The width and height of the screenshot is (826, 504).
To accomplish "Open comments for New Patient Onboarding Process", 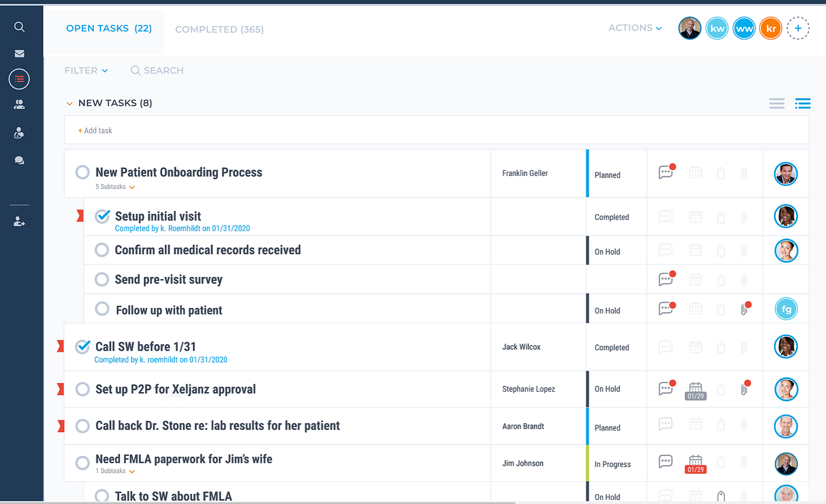I will (x=666, y=172).
